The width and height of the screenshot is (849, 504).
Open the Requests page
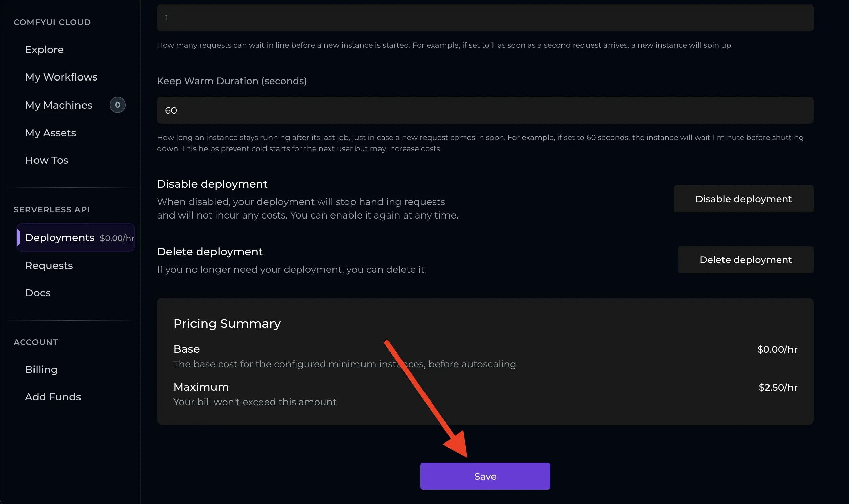pos(49,265)
